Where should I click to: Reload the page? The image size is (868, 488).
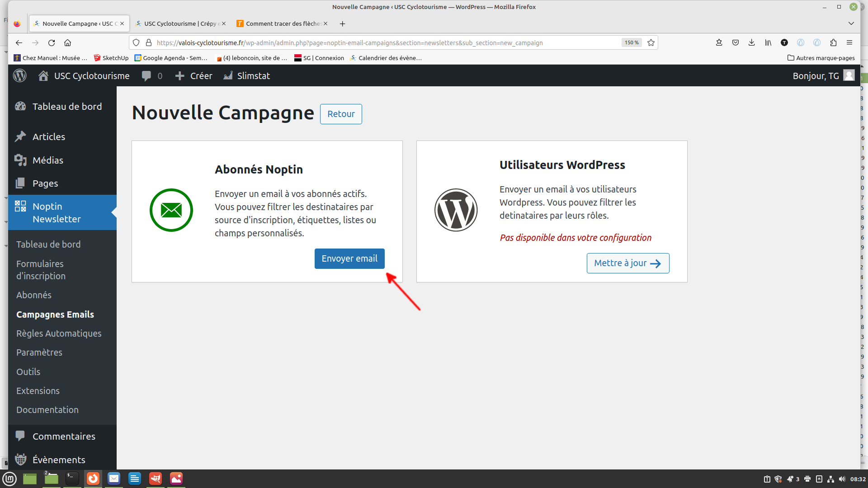point(52,42)
